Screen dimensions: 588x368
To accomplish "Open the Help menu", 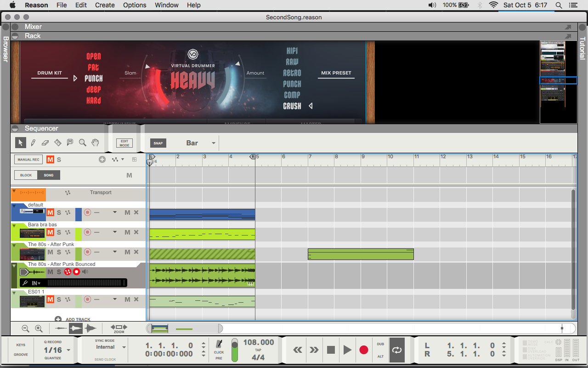I will tap(193, 5).
